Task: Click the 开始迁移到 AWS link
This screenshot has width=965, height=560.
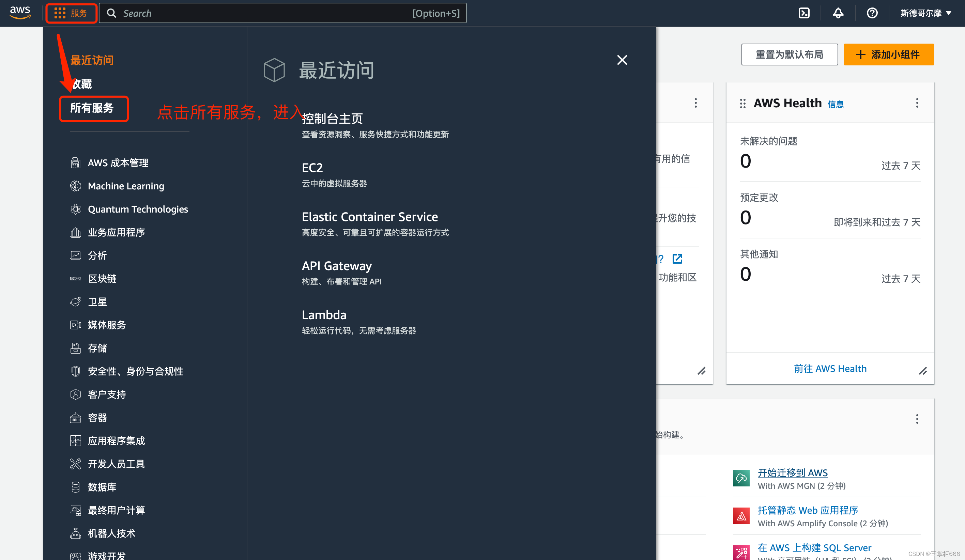Action: 792,472
